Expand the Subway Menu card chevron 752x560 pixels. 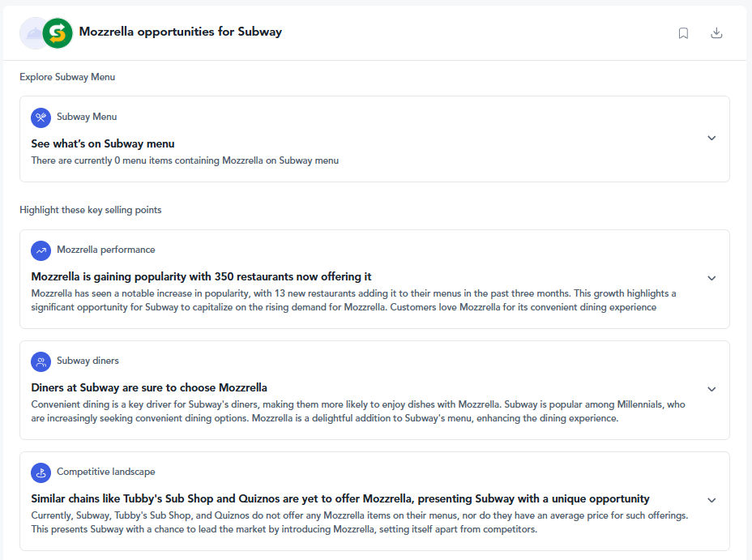(x=711, y=138)
